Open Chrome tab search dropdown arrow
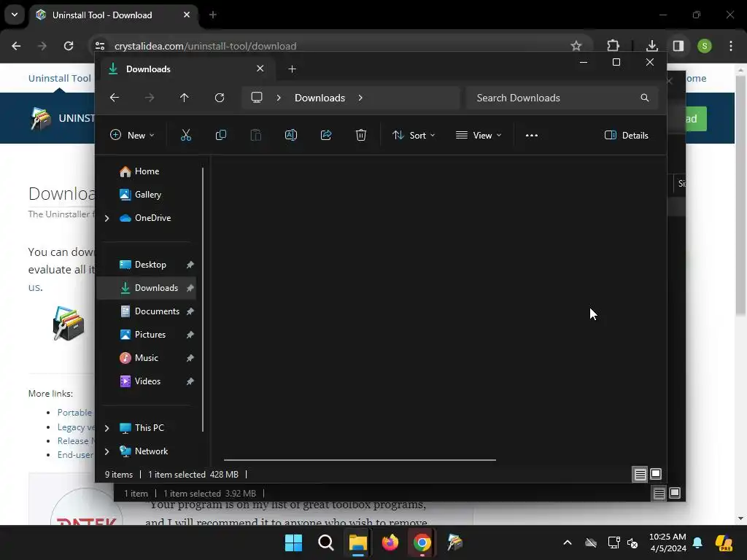Screen dimensions: 747x560 click(15, 15)
